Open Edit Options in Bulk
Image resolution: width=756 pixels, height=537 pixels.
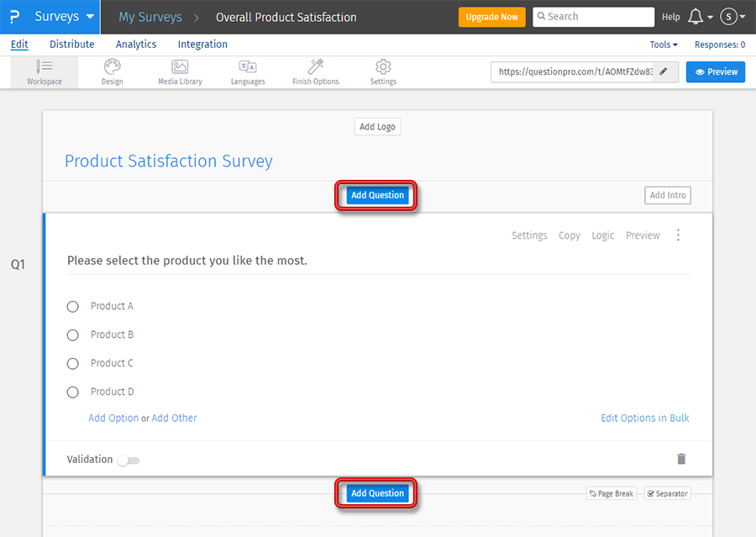(644, 418)
